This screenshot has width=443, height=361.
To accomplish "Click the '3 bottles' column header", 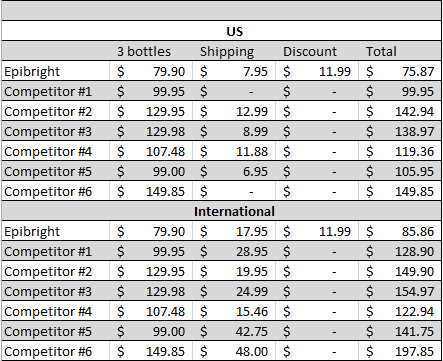I will [x=151, y=51].
